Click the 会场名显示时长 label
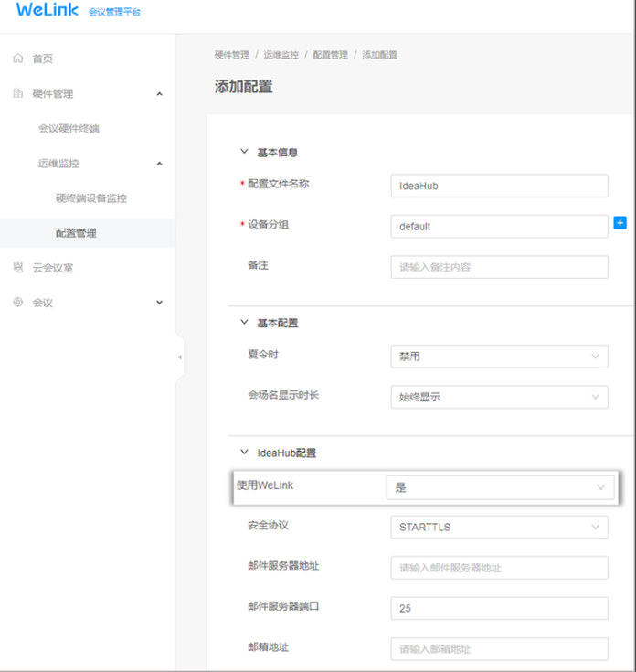The image size is (636, 672). pyautogui.click(x=283, y=395)
